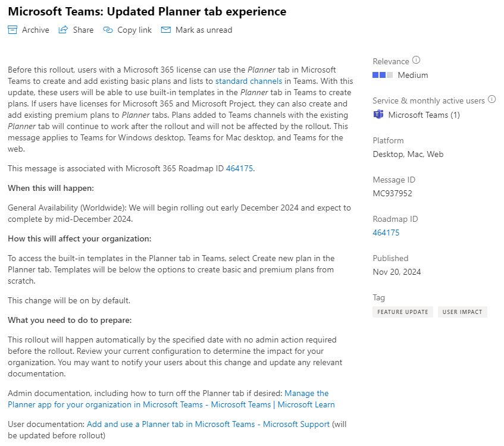Click the Archive tray icon

[12, 29]
